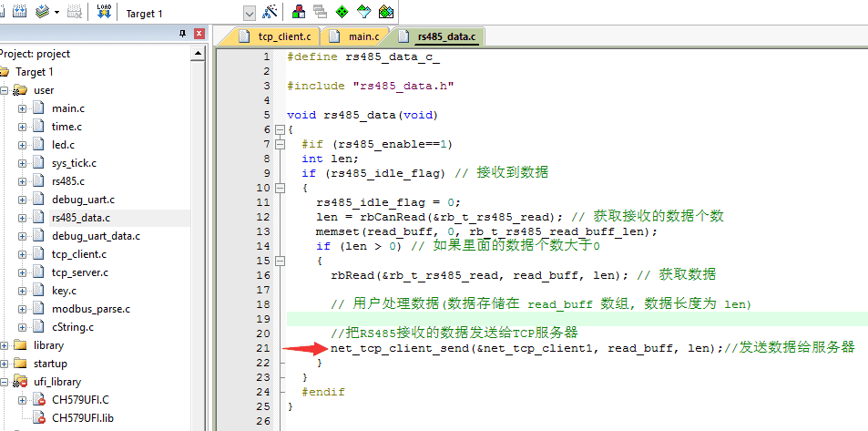Open the Target 1 selection dropdown
The height and width of the screenshot is (431, 868).
pos(249,14)
